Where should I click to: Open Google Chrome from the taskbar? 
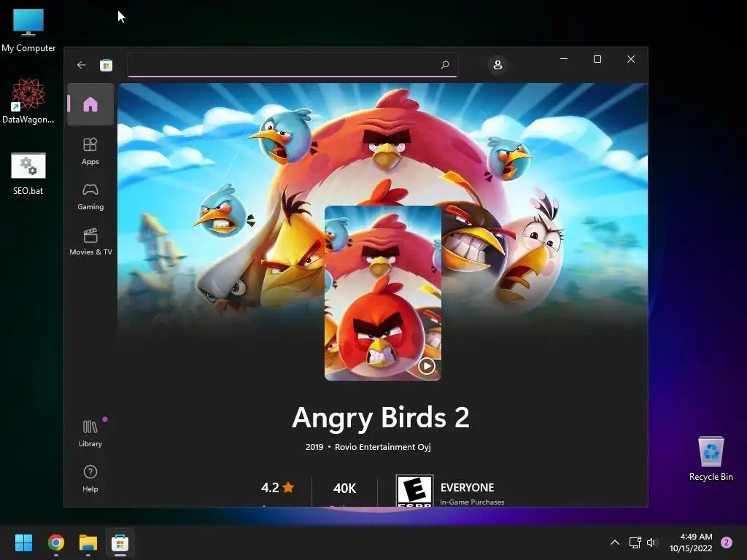(56, 542)
